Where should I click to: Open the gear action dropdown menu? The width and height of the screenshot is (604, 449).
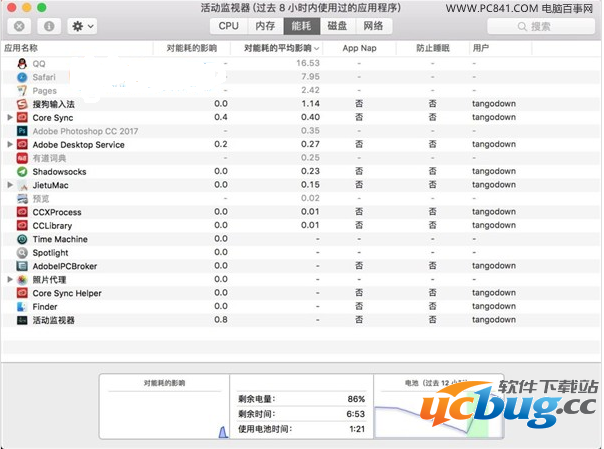82,26
